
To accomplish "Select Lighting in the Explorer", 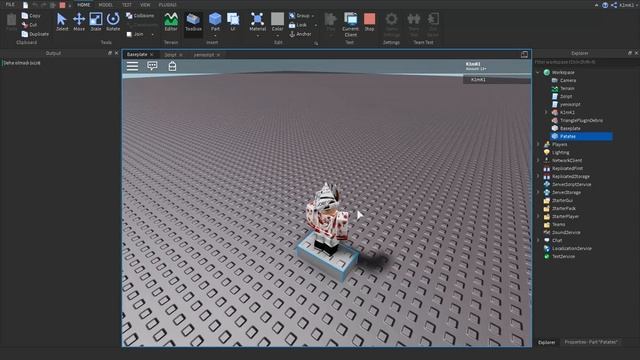I will coord(560,152).
